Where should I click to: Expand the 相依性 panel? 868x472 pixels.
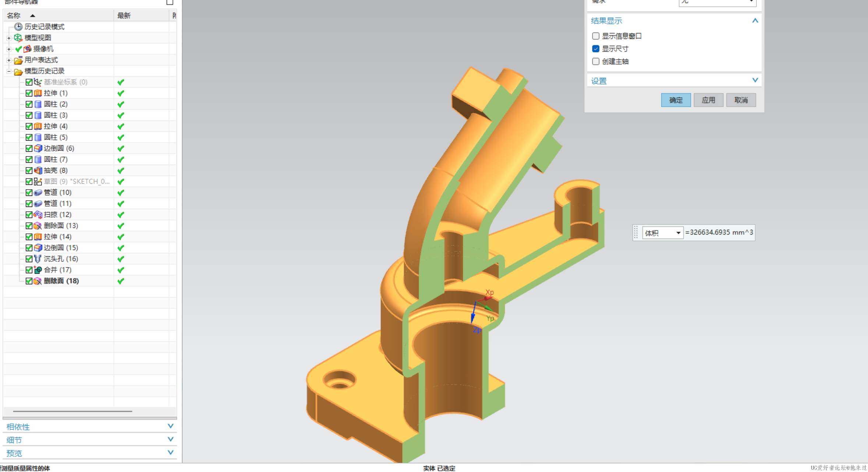[170, 426]
